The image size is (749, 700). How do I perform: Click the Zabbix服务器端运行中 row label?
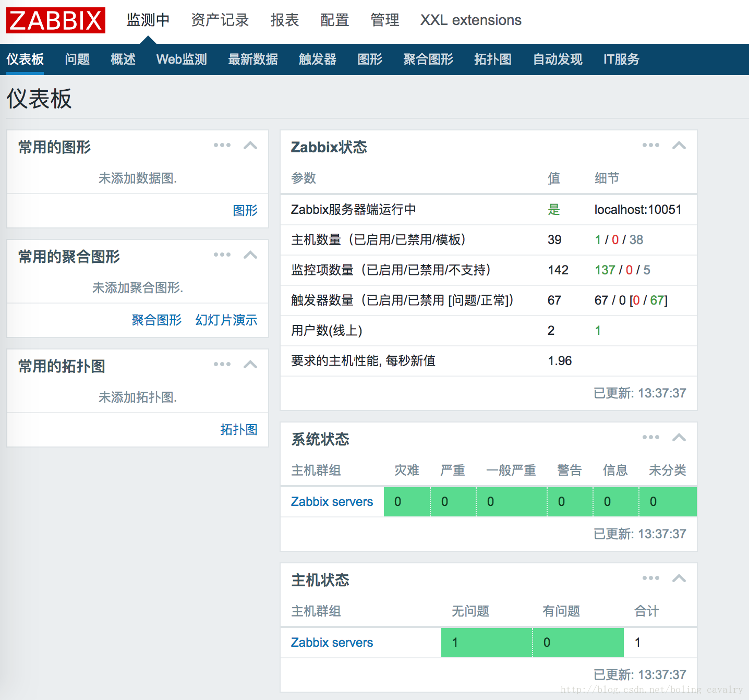tap(353, 209)
